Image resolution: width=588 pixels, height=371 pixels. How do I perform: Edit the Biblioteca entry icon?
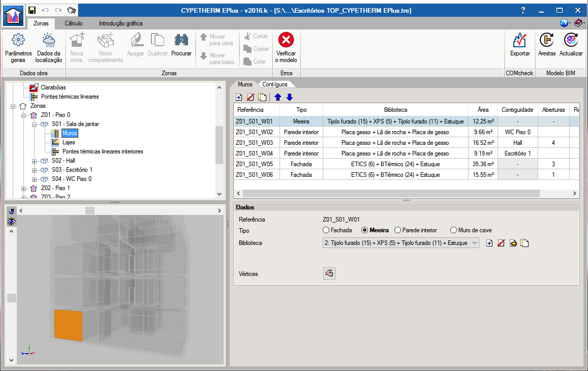click(513, 243)
